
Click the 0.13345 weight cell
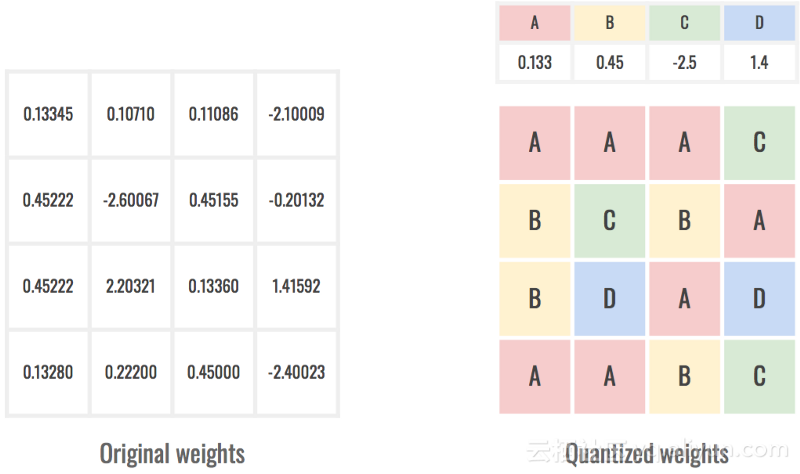(x=48, y=114)
